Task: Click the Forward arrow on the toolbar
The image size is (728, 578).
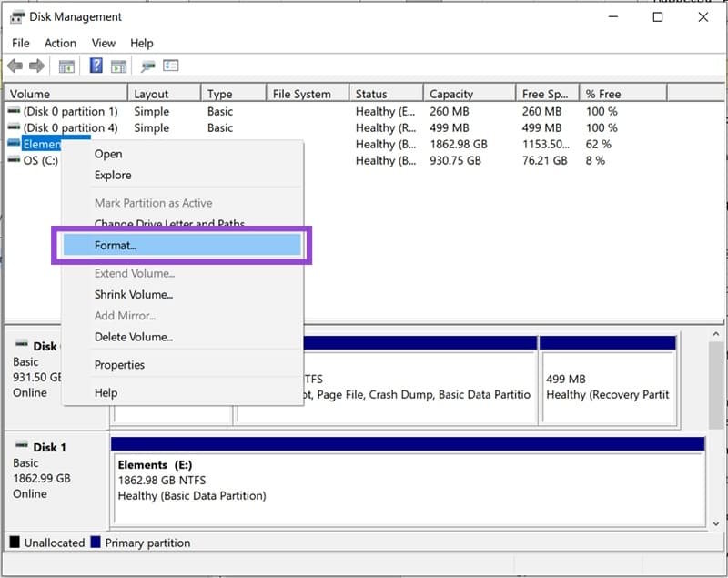Action: click(x=35, y=66)
